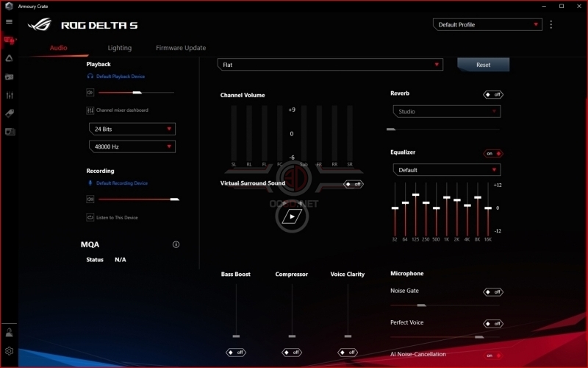Open News panel icon in sidebar

pyautogui.click(x=10, y=132)
